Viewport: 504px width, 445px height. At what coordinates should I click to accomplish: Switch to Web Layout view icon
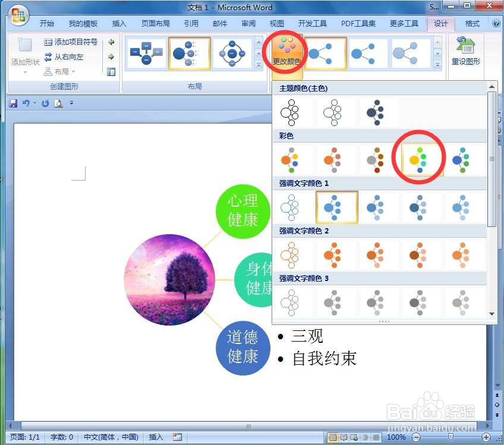point(355,437)
